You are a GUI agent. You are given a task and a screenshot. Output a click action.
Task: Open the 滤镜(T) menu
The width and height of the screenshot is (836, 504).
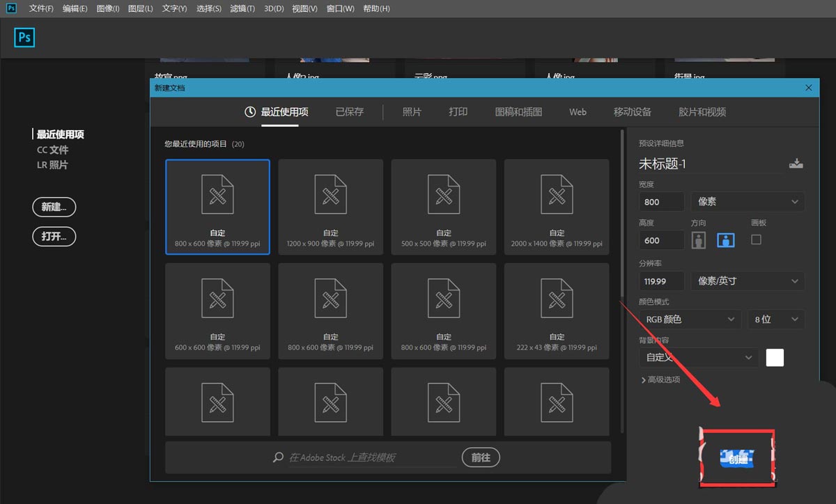(x=242, y=9)
